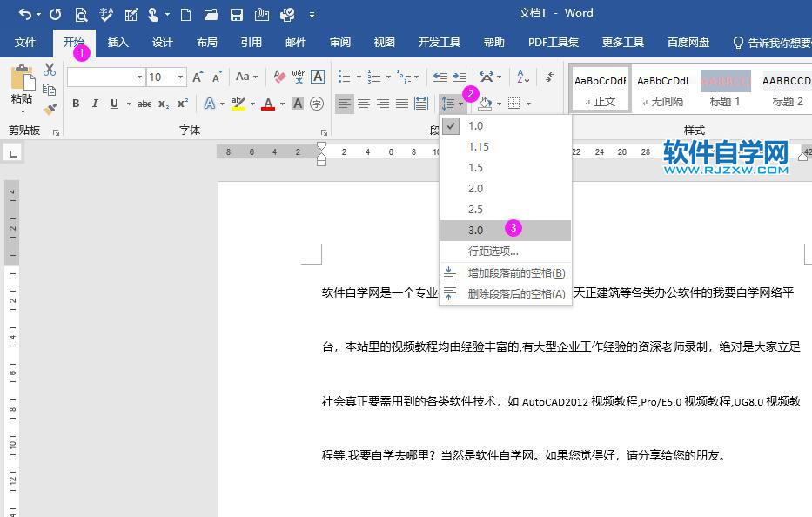Expand the Underline style dropdown
812x517 pixels.
(127, 102)
